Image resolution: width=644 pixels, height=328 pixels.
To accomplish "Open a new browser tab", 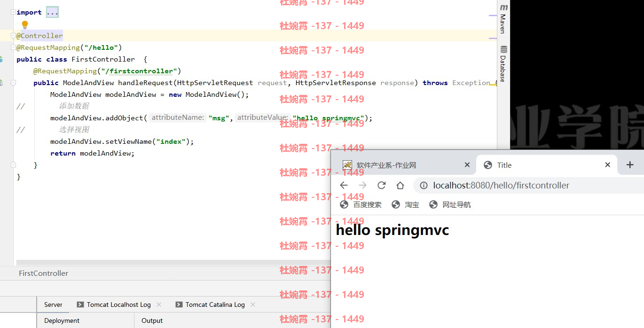I will point(630,164).
